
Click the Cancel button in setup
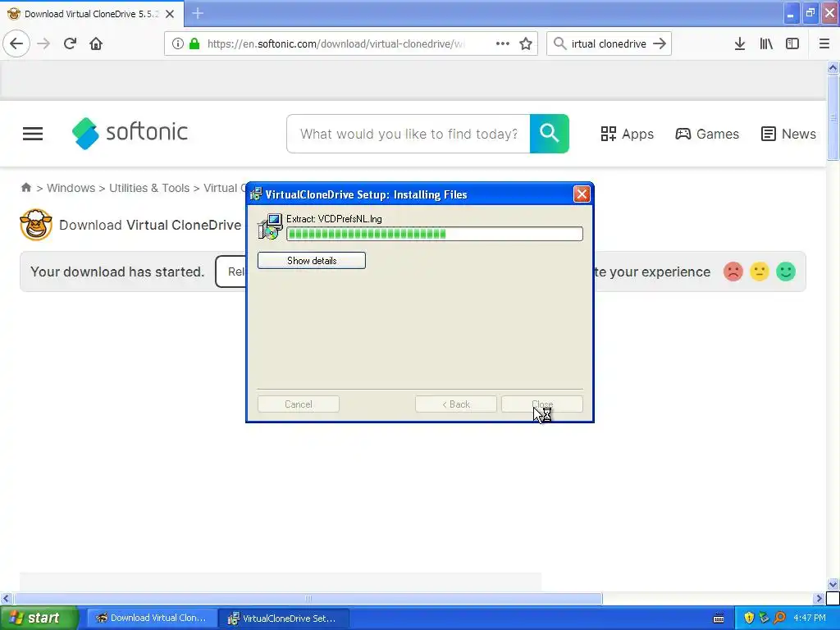coord(298,404)
